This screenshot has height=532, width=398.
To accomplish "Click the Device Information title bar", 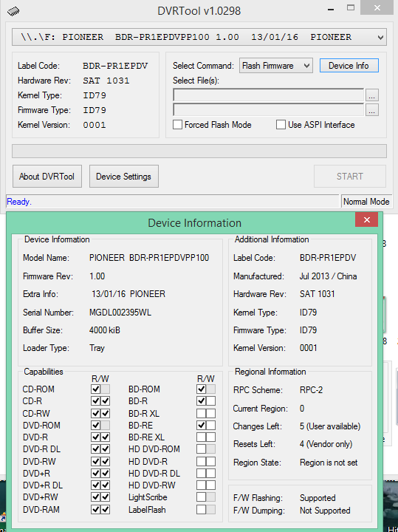I will click(195, 223).
